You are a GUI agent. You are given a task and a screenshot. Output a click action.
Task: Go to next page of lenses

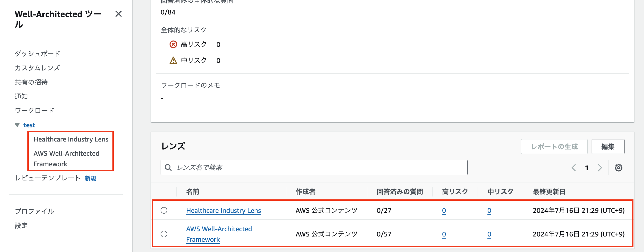click(600, 168)
